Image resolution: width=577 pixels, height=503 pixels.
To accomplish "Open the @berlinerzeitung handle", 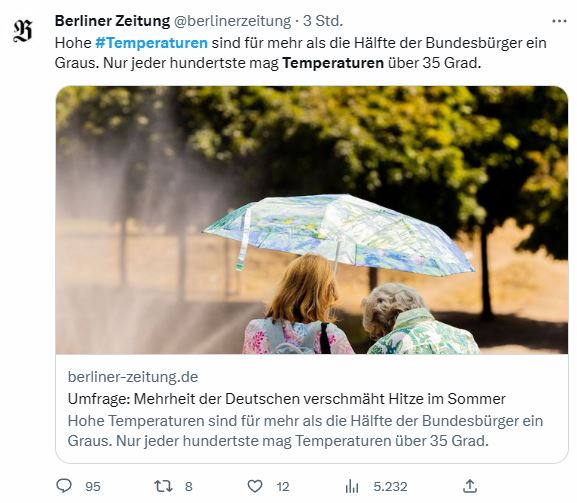I will 232,21.
